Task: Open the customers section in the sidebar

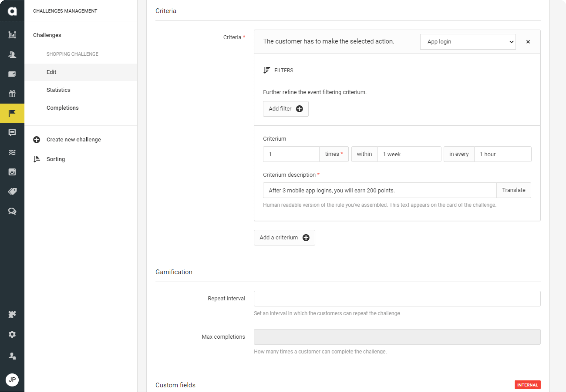Action: (x=12, y=54)
